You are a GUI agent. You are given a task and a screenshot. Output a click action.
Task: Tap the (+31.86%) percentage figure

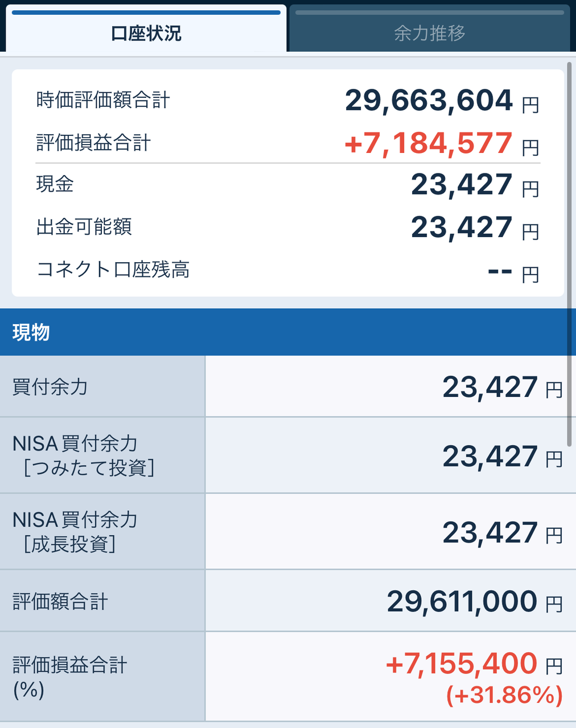[x=504, y=695]
